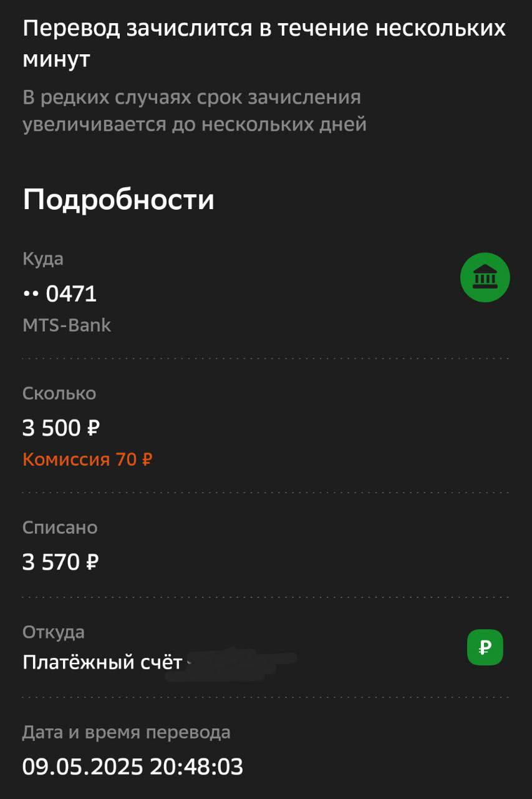Tap the green ruble account icon
The height and width of the screenshot is (799, 532).
pyautogui.click(x=485, y=647)
